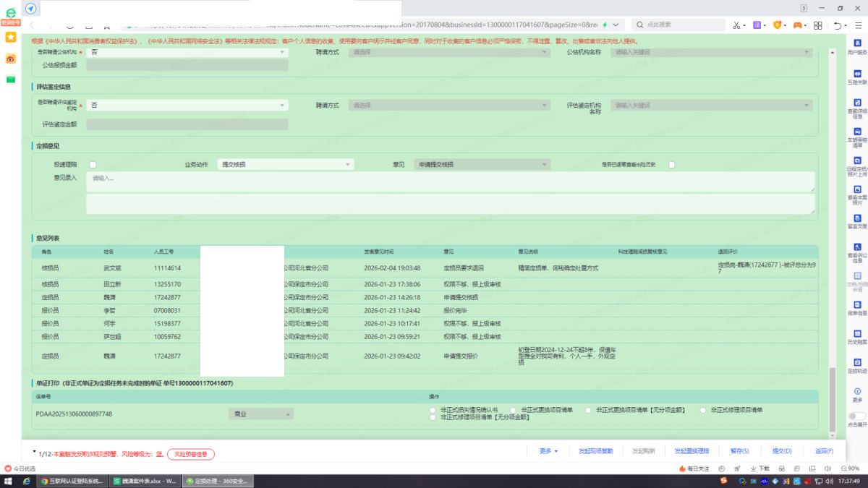Expand the 是否聘请评估鉴定机构 dropdown
The height and width of the screenshot is (488, 868).
187,106
